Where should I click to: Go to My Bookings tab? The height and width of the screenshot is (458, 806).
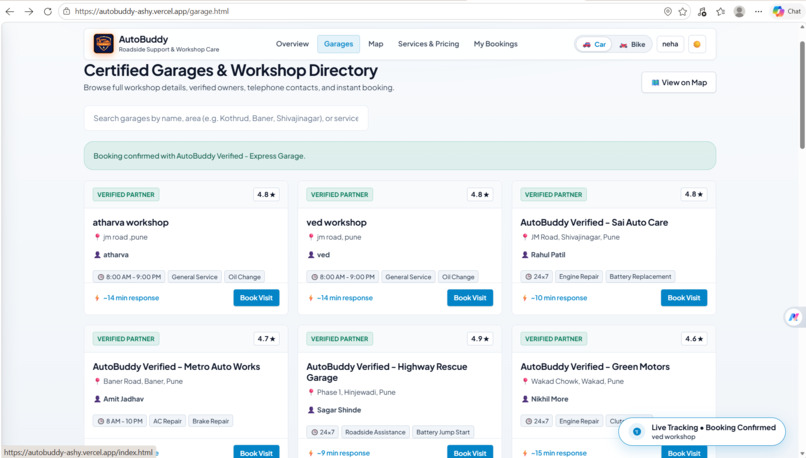496,44
